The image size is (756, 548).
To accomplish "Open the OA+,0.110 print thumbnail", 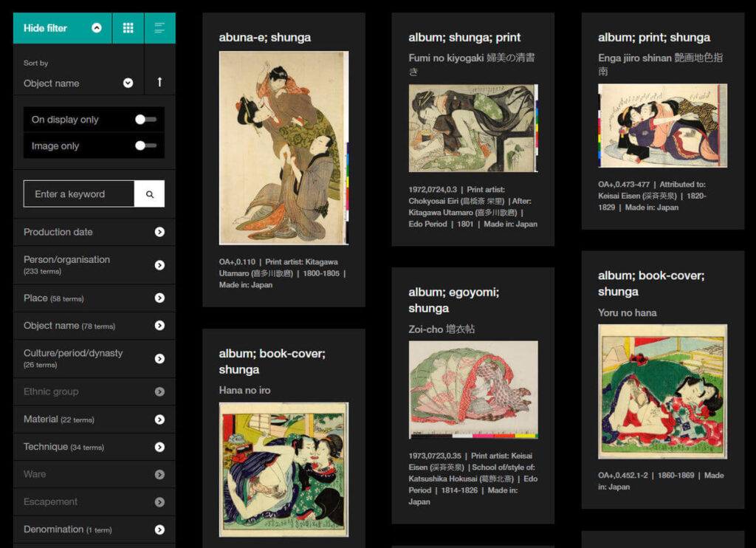I will 283,148.
